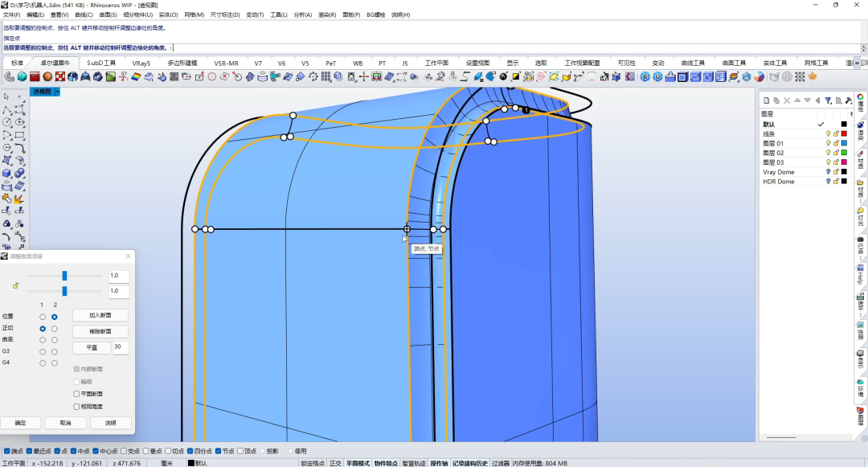868x467 pixels.
Task: Open the Help side panel tab
Action: (x=861, y=275)
